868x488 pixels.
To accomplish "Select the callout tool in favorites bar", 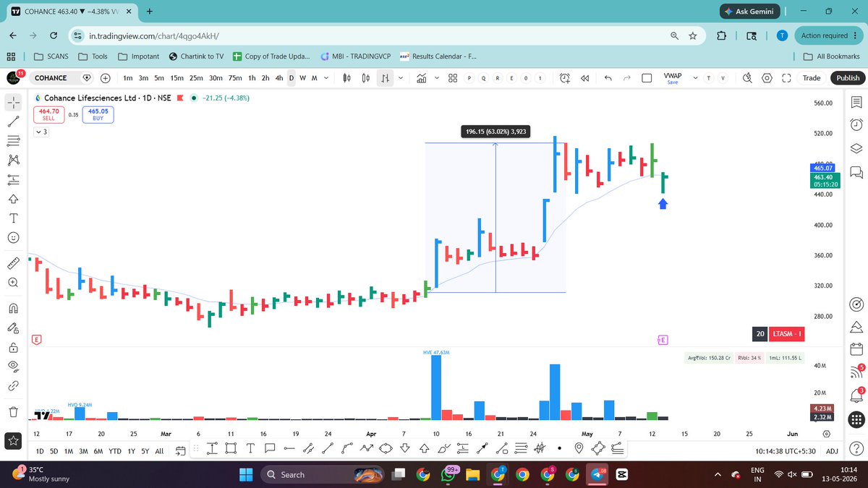I will (271, 449).
